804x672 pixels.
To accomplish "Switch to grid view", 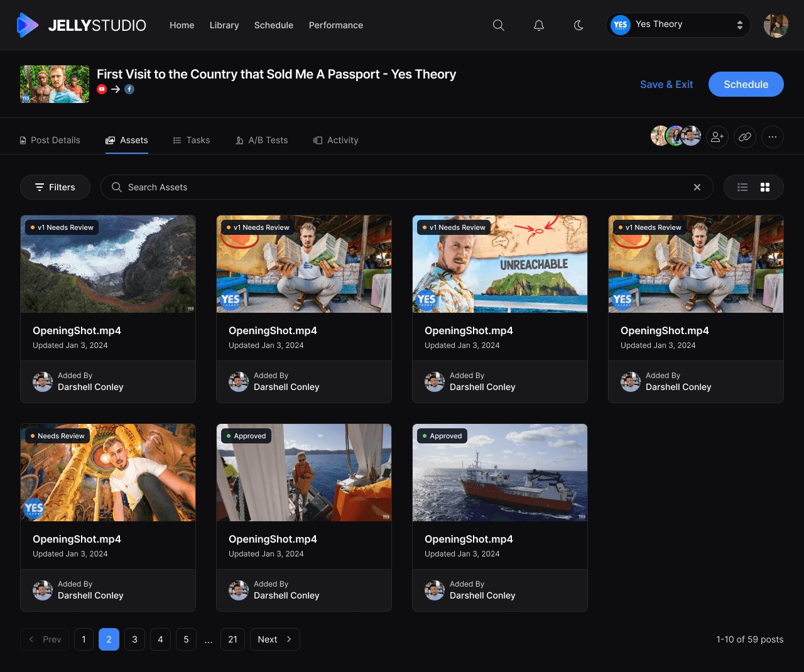I will pyautogui.click(x=765, y=187).
